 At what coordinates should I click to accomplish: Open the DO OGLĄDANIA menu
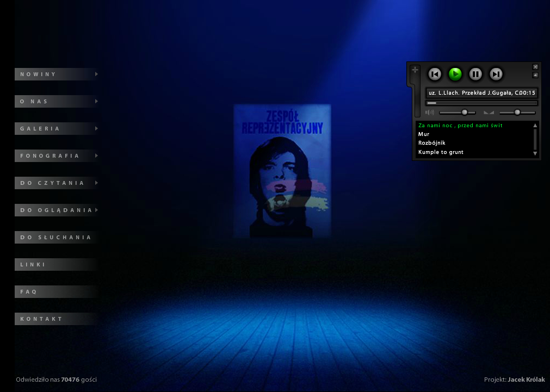(x=56, y=210)
